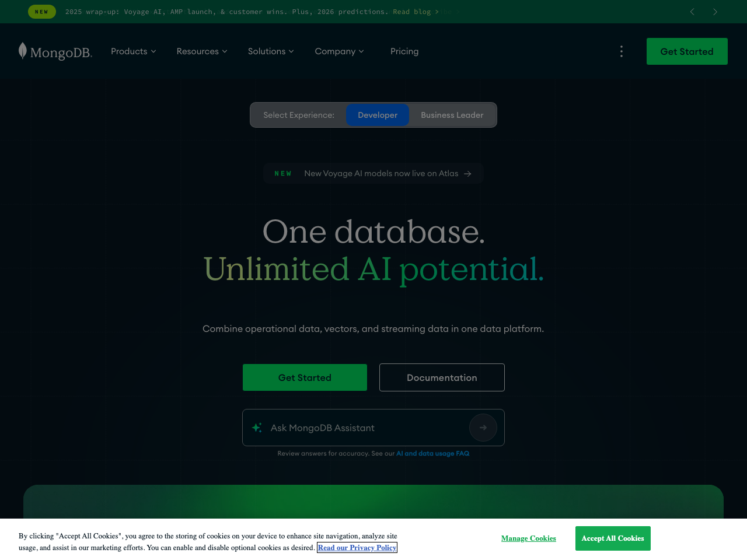Click the arrow on the Voyage AI banner
747x560 pixels.
467,173
